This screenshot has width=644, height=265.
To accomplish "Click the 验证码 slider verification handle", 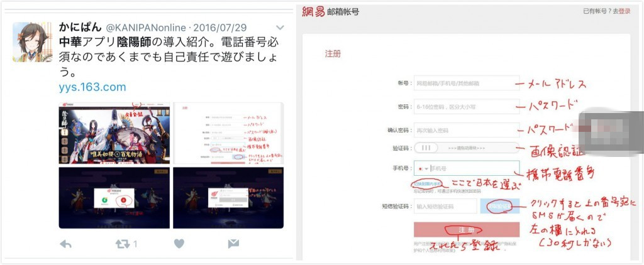I will pyautogui.click(x=426, y=148).
